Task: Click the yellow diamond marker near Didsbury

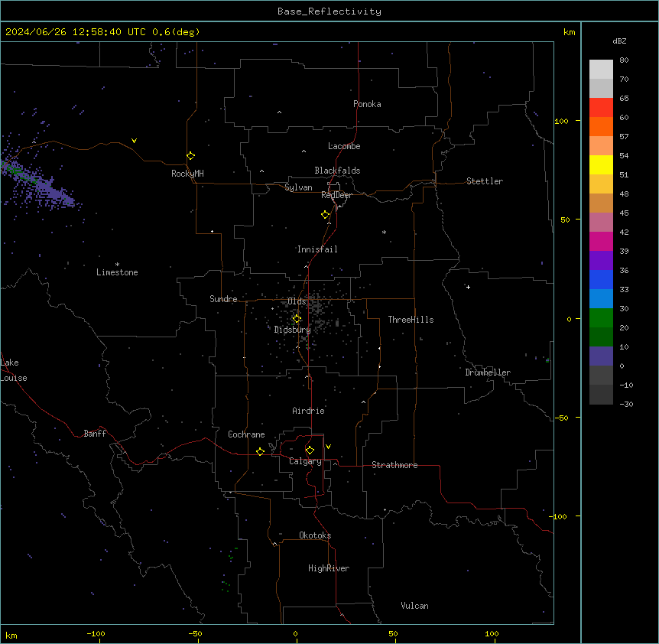Action: (x=297, y=319)
